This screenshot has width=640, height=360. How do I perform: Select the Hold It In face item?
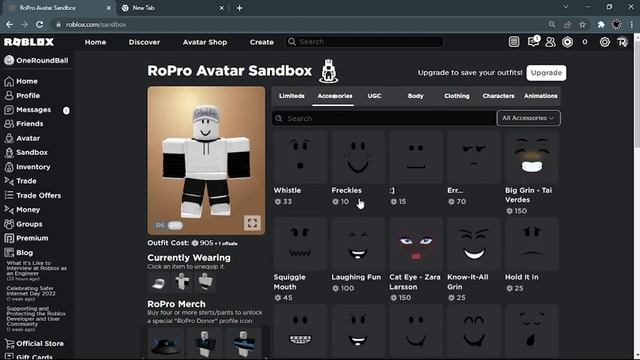pyautogui.click(x=531, y=244)
